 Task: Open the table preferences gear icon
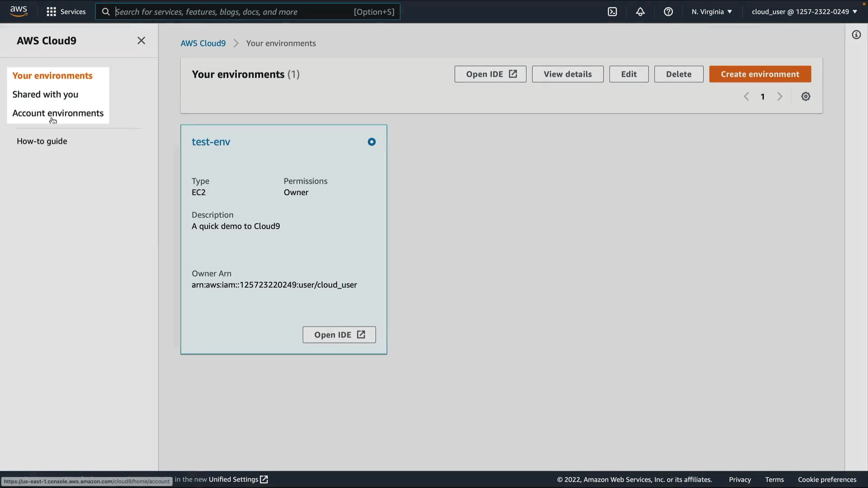point(806,97)
